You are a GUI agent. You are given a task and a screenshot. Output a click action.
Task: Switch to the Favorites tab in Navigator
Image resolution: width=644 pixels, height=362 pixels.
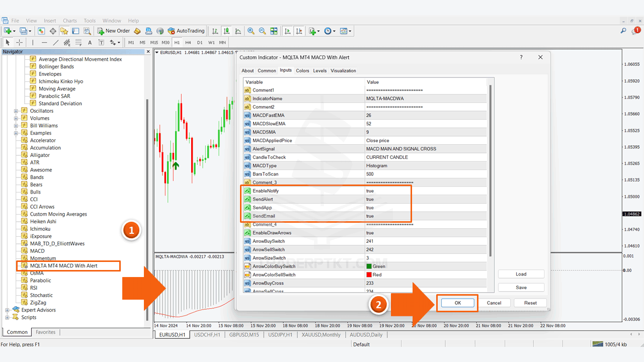(x=46, y=332)
